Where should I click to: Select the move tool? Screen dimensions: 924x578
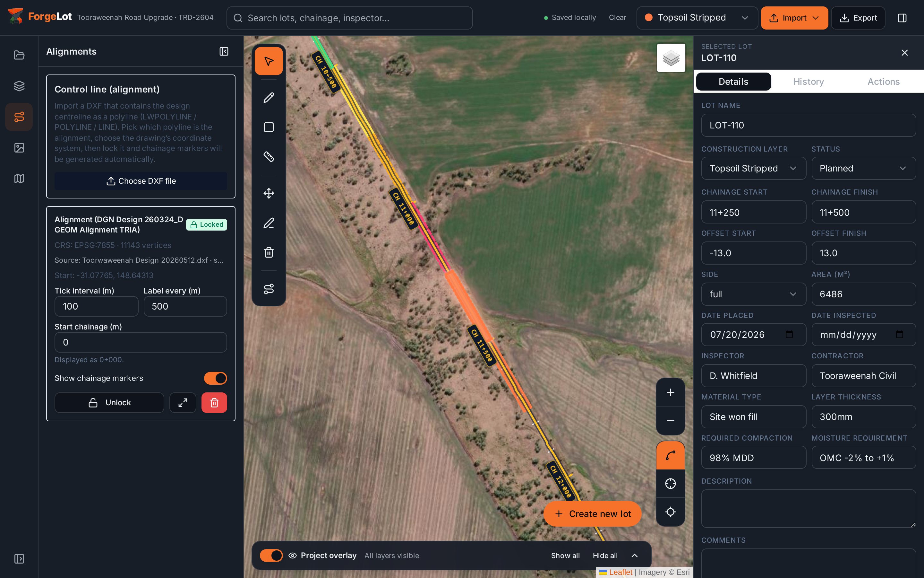pyautogui.click(x=269, y=193)
